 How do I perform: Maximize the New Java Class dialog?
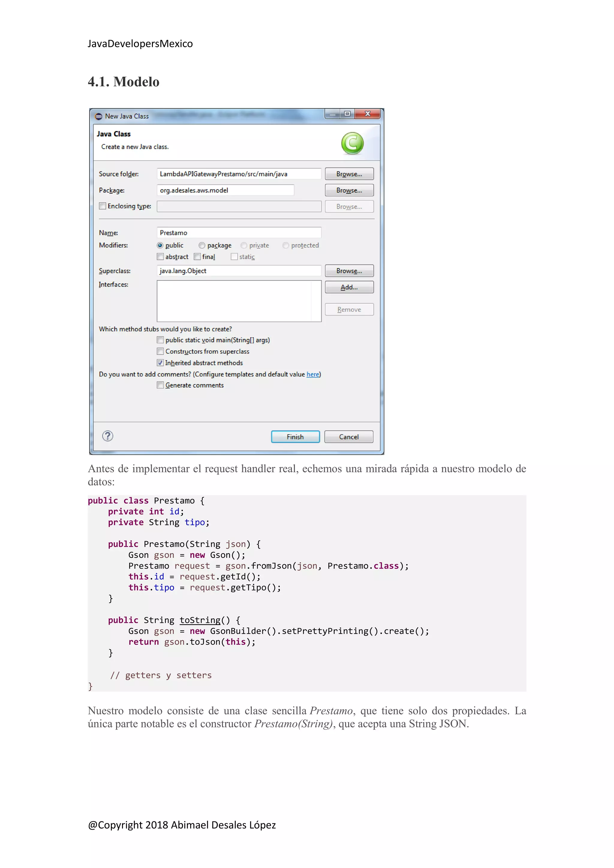(x=347, y=114)
